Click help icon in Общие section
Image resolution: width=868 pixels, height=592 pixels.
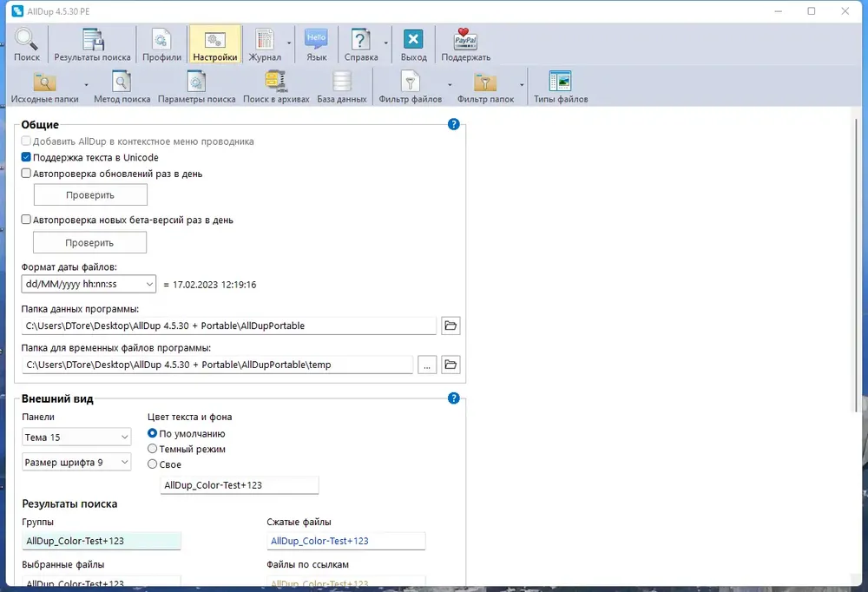(x=453, y=125)
